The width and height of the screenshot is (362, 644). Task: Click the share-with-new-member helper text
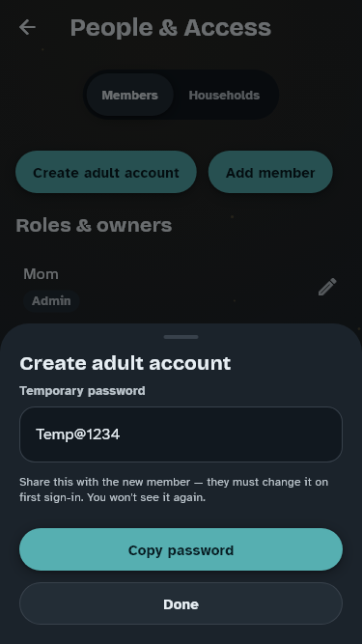coord(174,490)
